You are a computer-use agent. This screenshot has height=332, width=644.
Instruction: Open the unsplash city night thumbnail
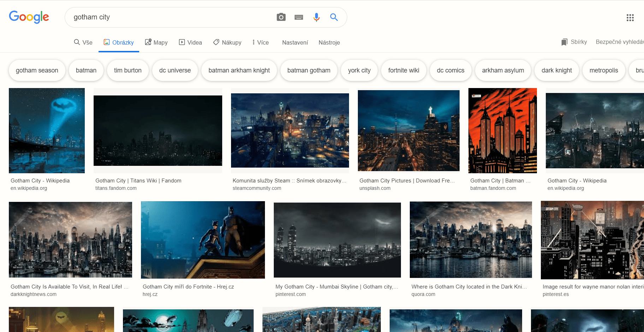click(409, 130)
